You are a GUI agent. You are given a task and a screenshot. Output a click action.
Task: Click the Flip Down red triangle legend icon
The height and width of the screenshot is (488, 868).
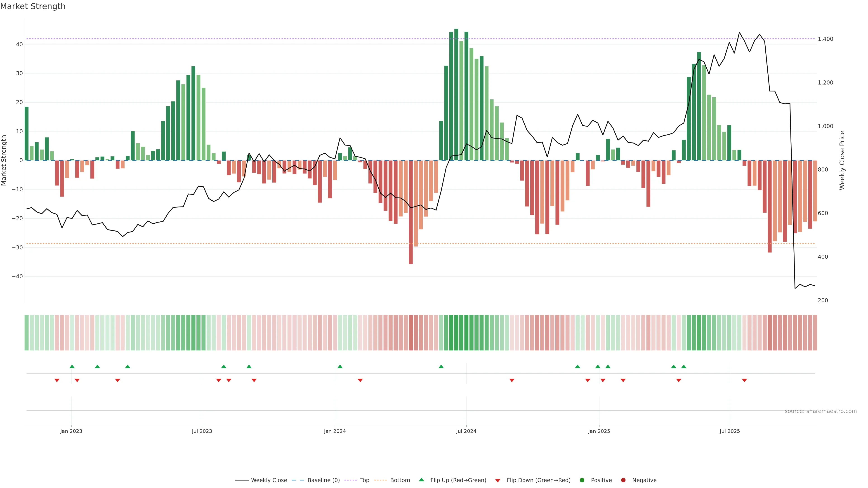[x=498, y=480]
